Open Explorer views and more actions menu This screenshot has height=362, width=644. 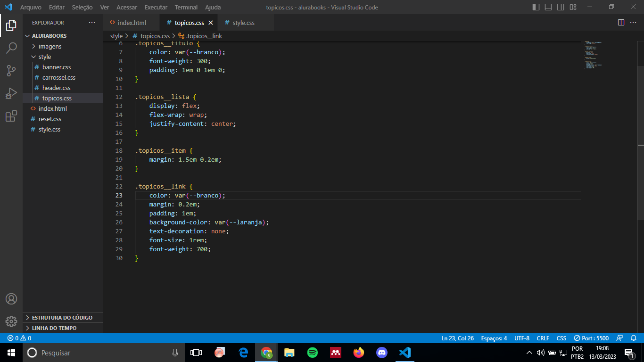tap(91, 23)
